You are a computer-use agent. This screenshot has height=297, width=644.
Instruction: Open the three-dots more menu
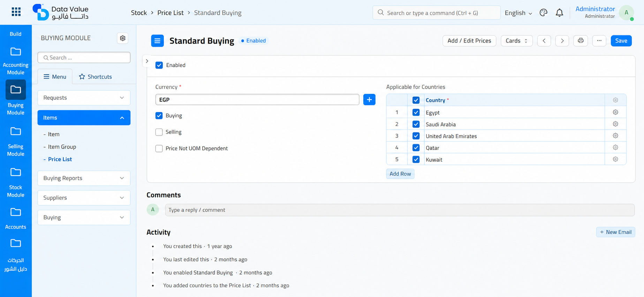click(x=599, y=41)
